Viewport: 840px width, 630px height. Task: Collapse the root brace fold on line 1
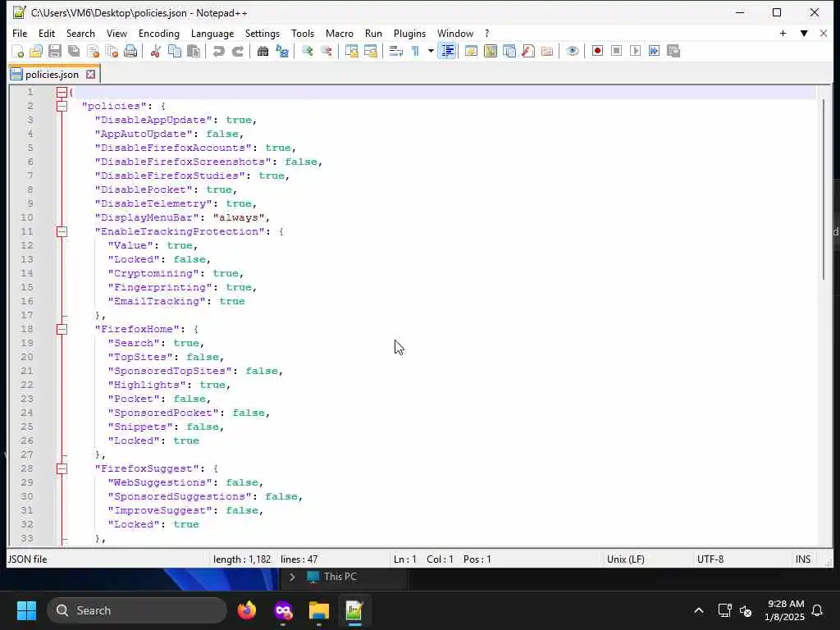click(62, 92)
